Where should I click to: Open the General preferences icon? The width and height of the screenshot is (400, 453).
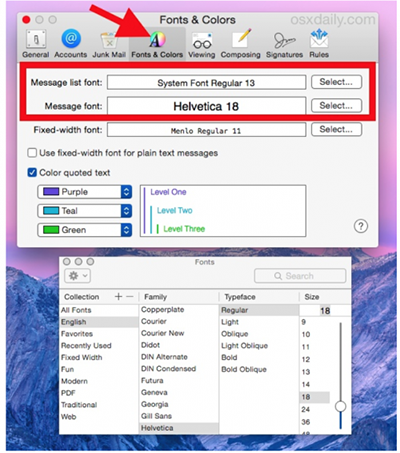pos(36,40)
